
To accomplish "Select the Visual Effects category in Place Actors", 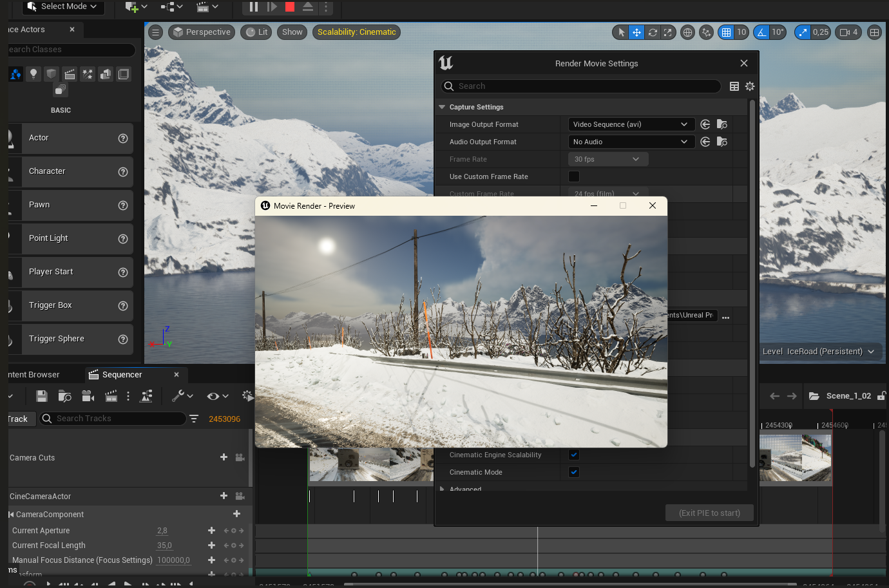I will click(88, 74).
